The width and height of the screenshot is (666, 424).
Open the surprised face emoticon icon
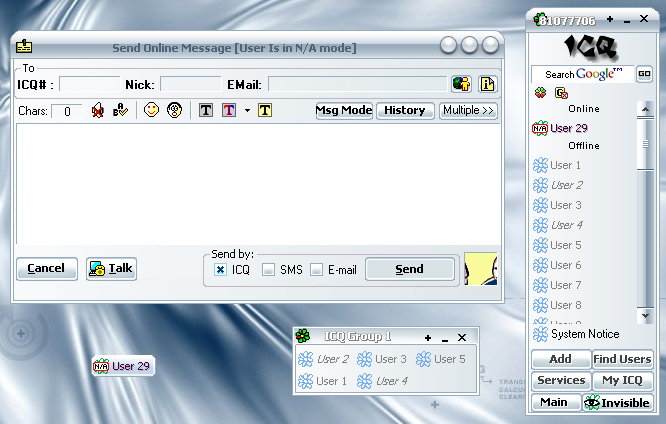point(174,110)
